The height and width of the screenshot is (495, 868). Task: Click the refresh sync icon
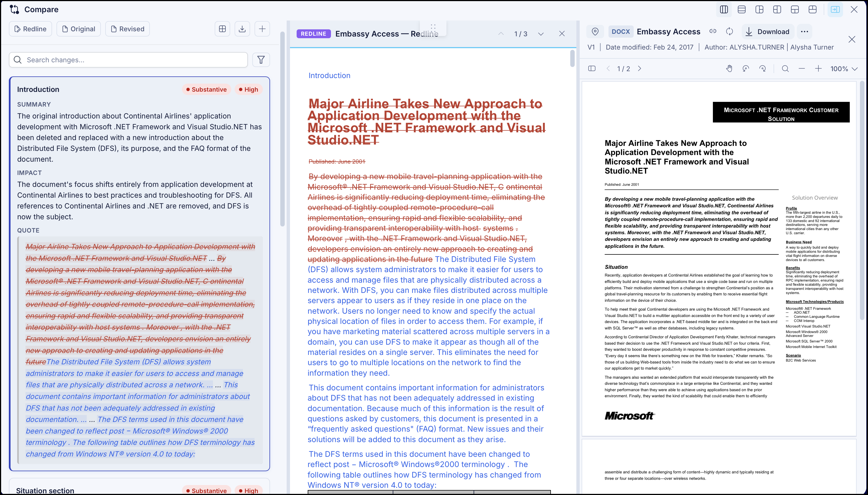pos(729,31)
